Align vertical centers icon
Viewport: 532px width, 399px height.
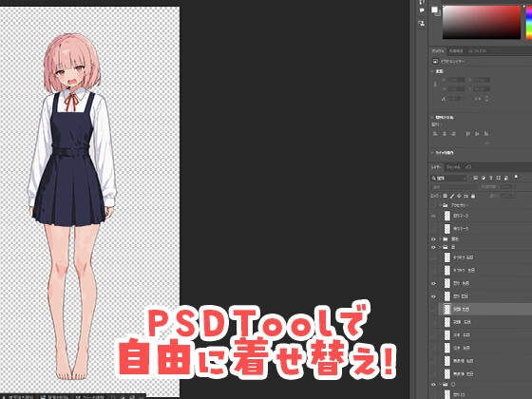pyautogui.click(x=477, y=134)
